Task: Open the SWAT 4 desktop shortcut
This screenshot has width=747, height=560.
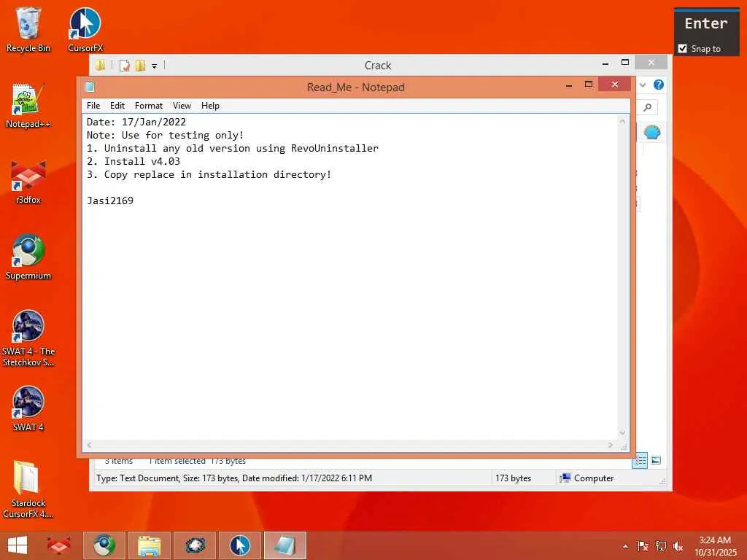Action: point(28,408)
